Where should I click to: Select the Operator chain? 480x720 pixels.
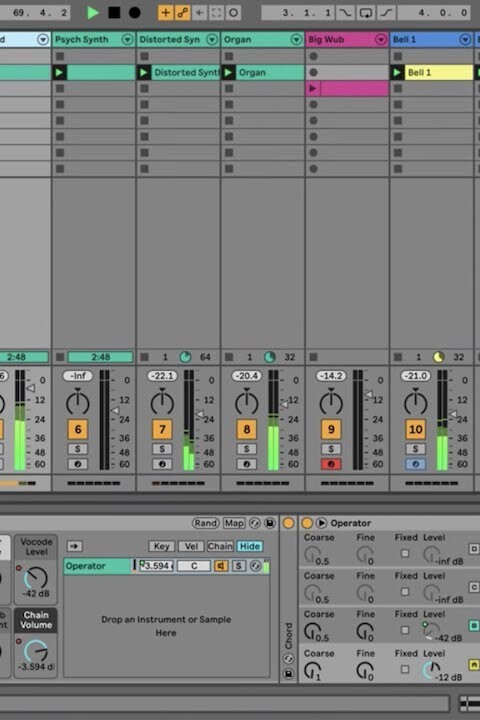point(97,566)
